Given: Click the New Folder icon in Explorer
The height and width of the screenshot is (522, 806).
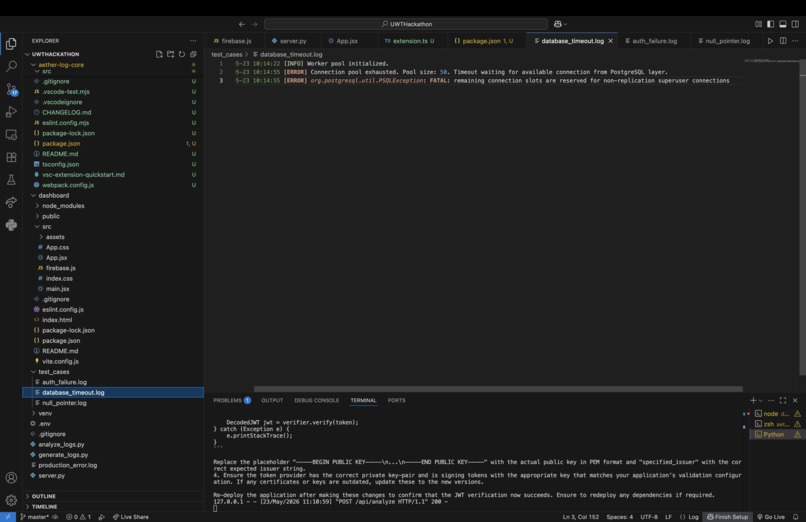Looking at the screenshot, I should pyautogui.click(x=170, y=54).
